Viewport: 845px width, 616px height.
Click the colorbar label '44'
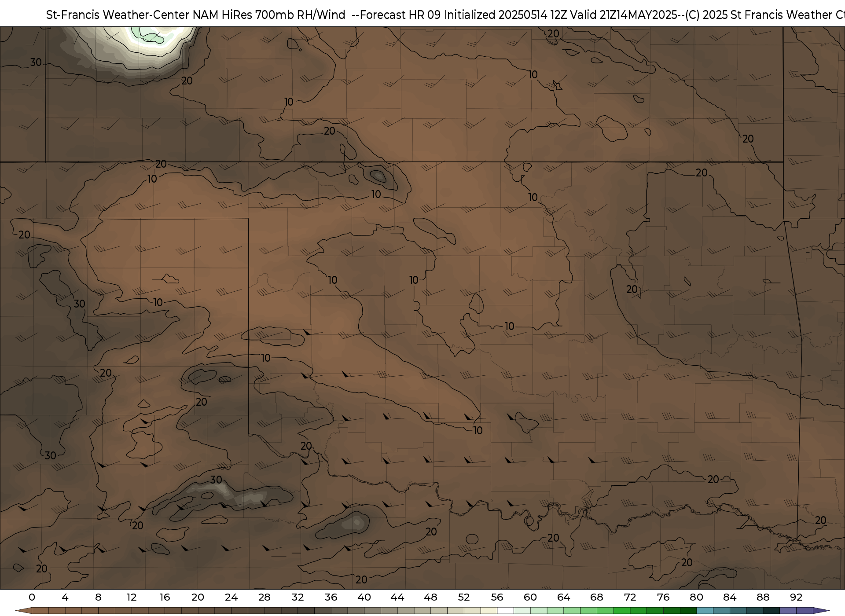[x=397, y=597]
